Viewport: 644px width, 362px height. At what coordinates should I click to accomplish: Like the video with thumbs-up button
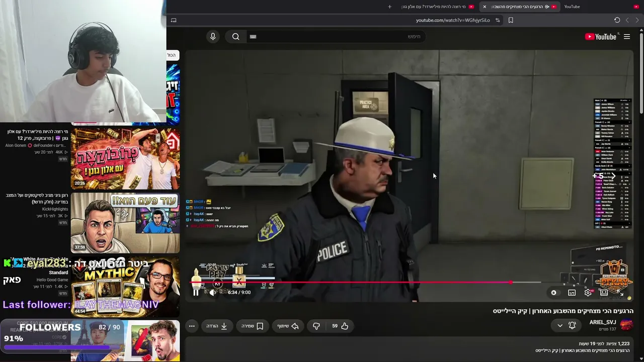[x=340, y=326]
